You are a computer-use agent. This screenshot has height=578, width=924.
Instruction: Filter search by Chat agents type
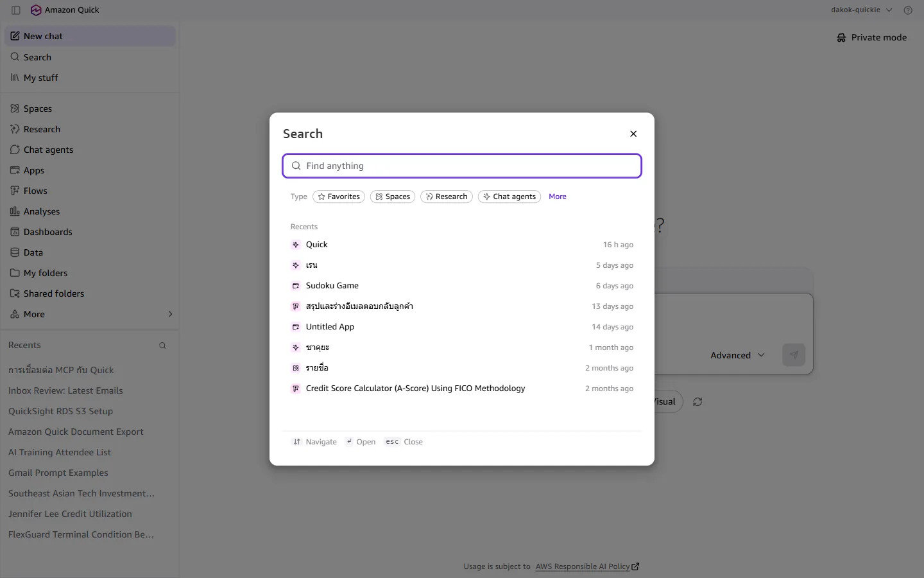509,197
